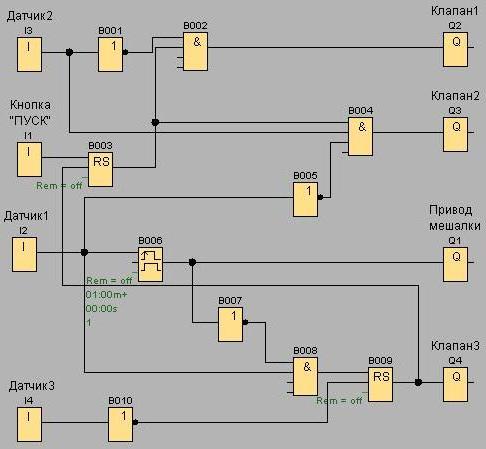Select AND block B004
486x449 pixels.
(x=360, y=136)
